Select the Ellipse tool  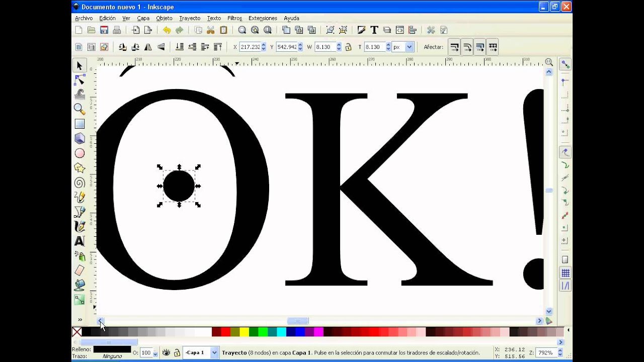[x=79, y=153]
